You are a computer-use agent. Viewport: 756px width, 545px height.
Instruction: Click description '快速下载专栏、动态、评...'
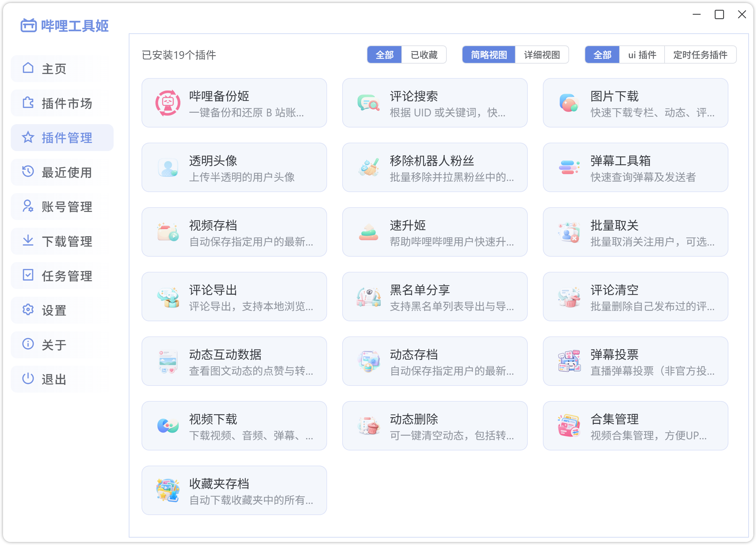point(652,112)
